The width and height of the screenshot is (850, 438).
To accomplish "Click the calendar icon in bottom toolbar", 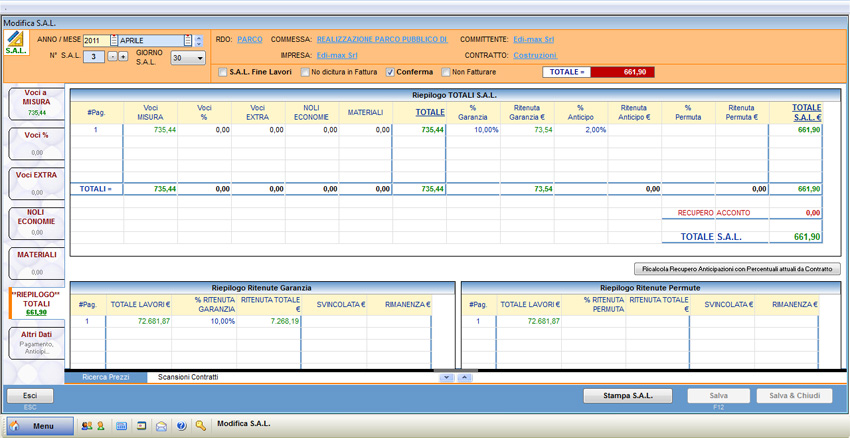I will click(x=141, y=426).
